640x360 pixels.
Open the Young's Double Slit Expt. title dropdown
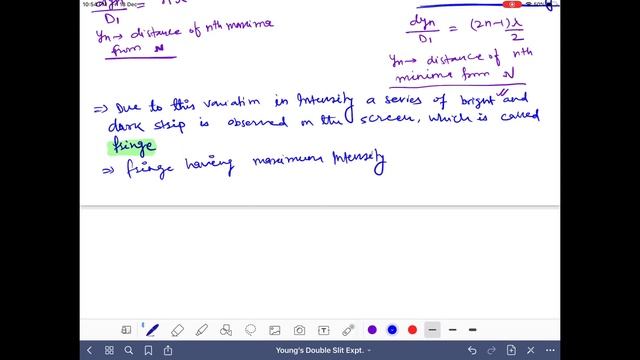coord(323,350)
